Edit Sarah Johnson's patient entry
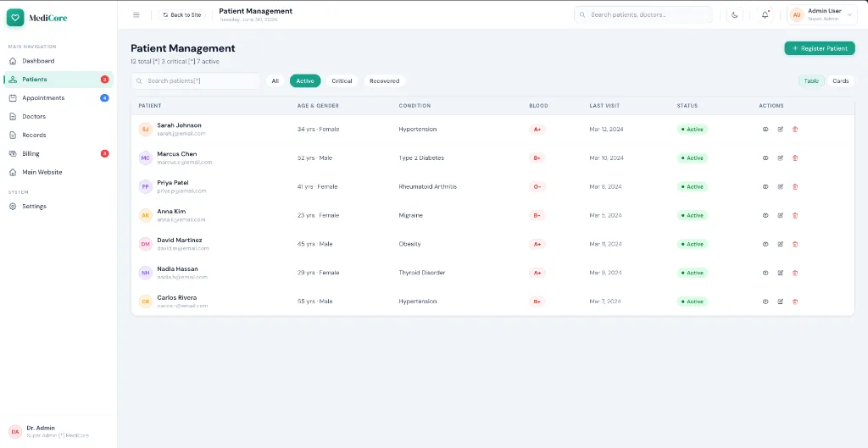The height and width of the screenshot is (448, 868). pyautogui.click(x=781, y=130)
